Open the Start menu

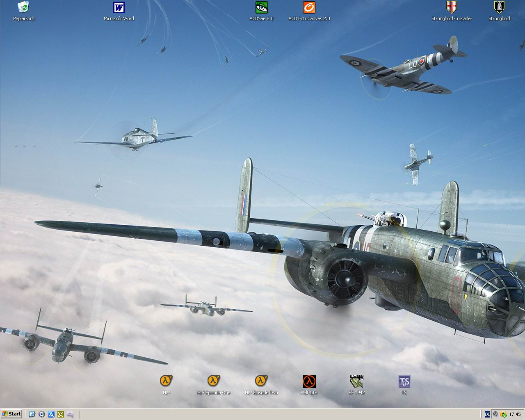click(x=11, y=414)
